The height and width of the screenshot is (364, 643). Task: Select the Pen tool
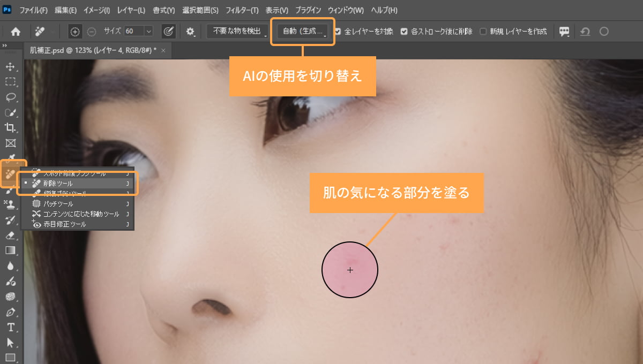click(10, 312)
